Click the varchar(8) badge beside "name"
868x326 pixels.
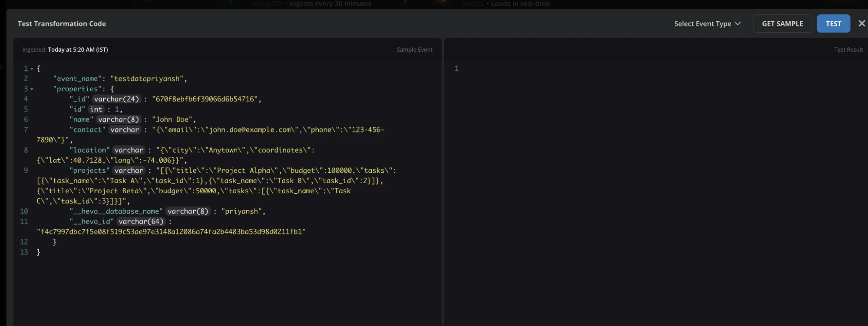point(119,119)
